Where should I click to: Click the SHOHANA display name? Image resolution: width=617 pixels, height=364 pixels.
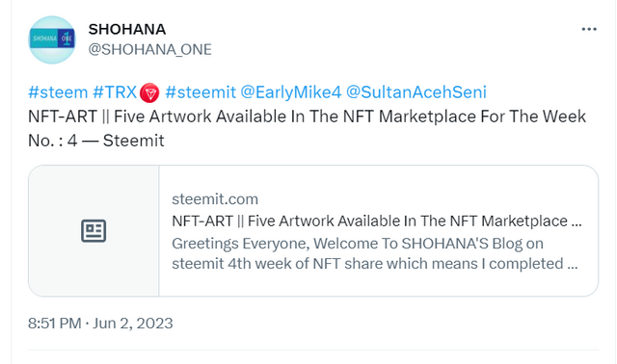click(127, 30)
